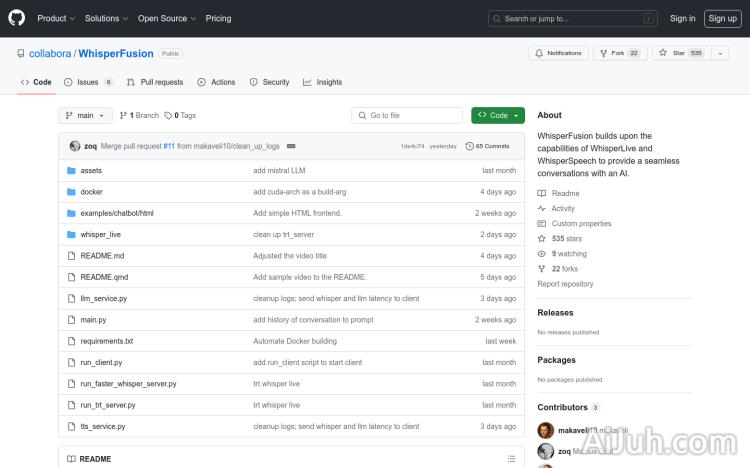The height and width of the screenshot is (468, 750).
Task: Open the 0 Tags page
Action: point(180,116)
